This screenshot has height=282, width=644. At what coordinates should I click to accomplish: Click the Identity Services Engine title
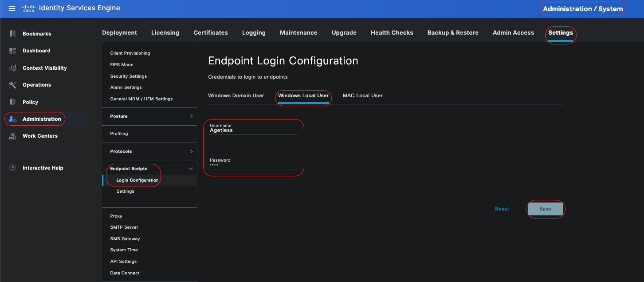79,8
